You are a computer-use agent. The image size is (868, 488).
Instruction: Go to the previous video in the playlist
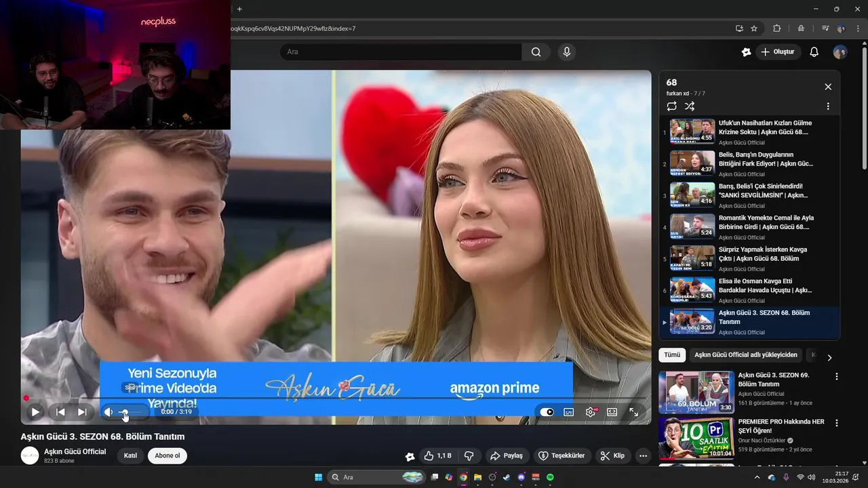point(60,411)
